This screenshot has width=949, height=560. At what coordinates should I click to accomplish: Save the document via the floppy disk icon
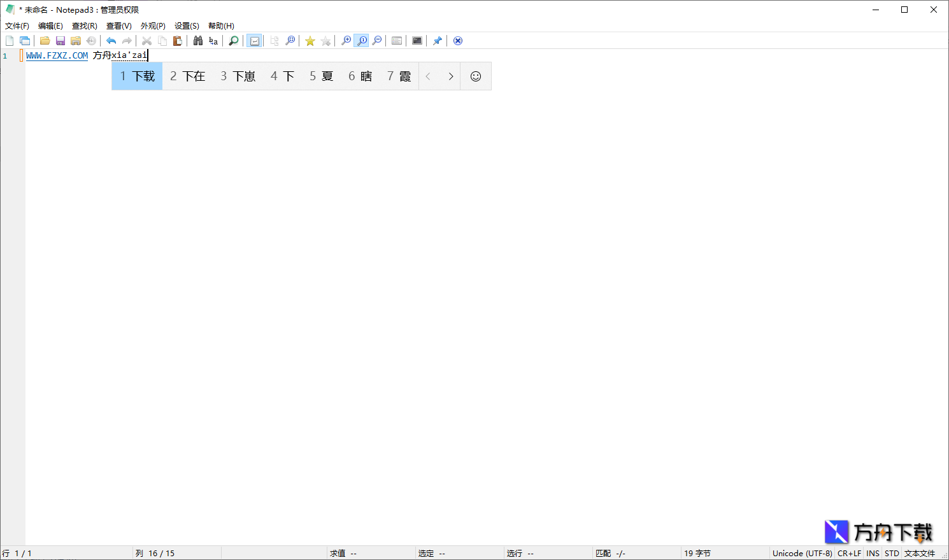[x=60, y=40]
